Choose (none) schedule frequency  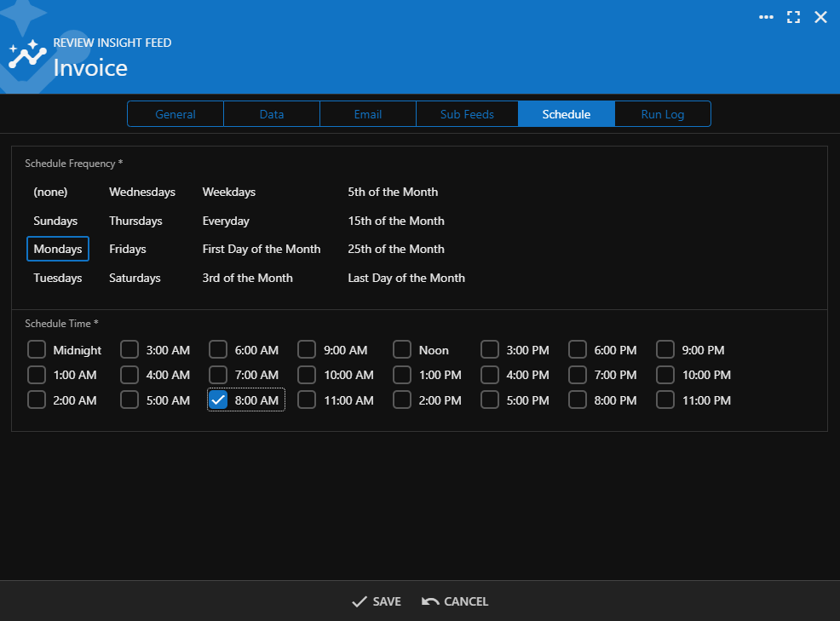tap(50, 192)
